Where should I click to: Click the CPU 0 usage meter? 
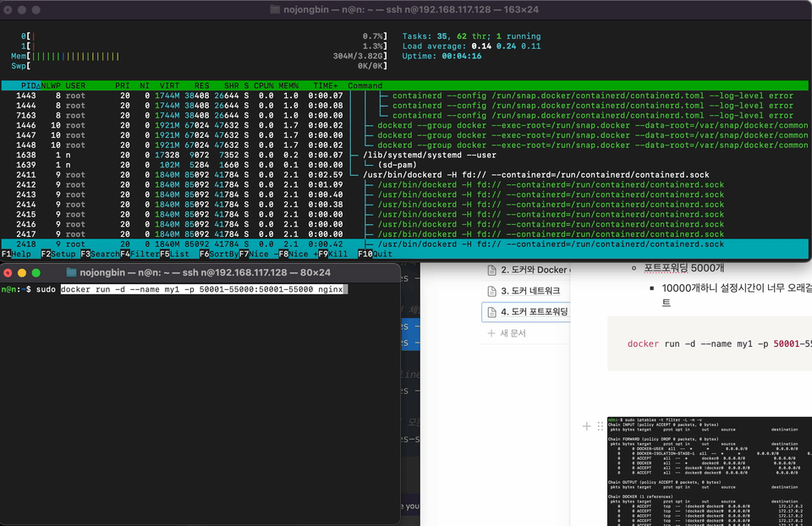click(204, 36)
